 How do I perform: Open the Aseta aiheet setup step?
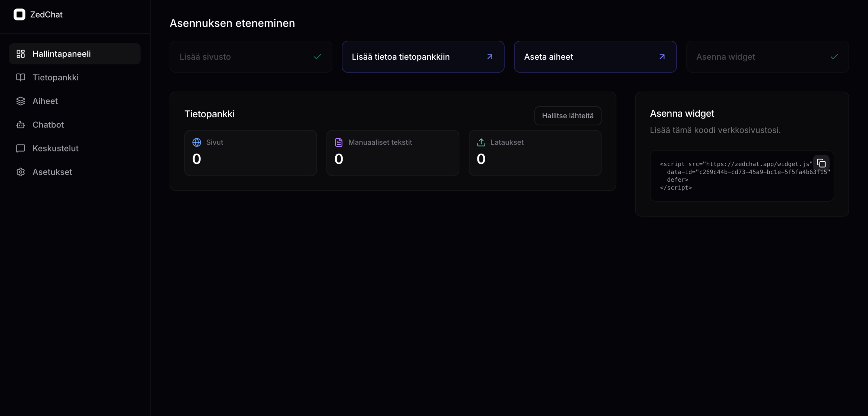[x=595, y=57]
